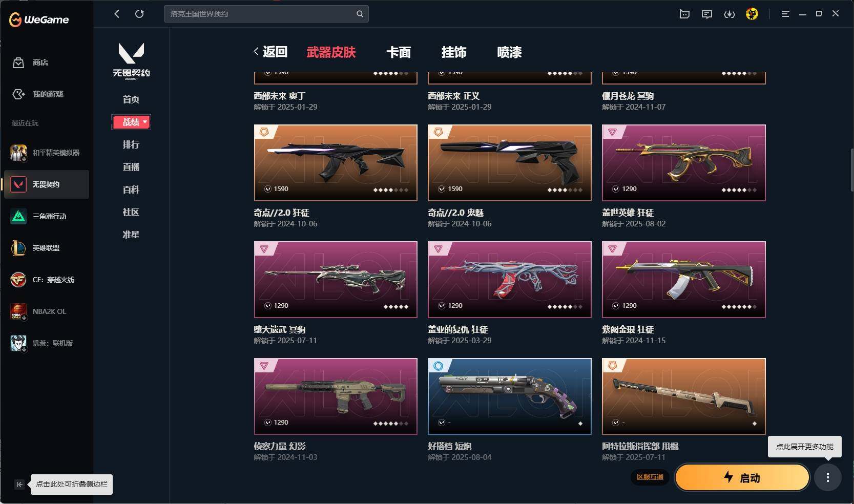The width and height of the screenshot is (854, 504).
Task: Go back with the top left arrow icon
Action: [x=117, y=14]
